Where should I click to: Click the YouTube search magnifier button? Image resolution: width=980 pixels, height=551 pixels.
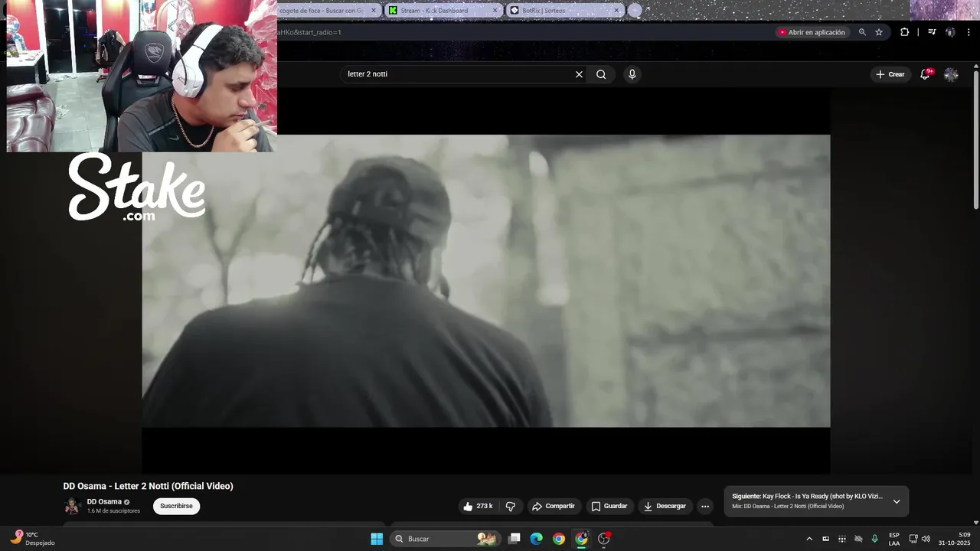point(601,74)
